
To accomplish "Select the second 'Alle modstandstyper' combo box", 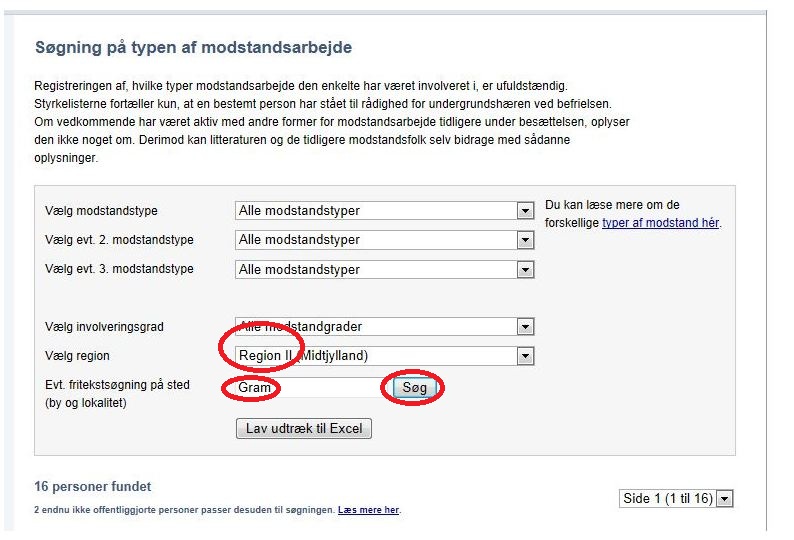I will (x=384, y=240).
